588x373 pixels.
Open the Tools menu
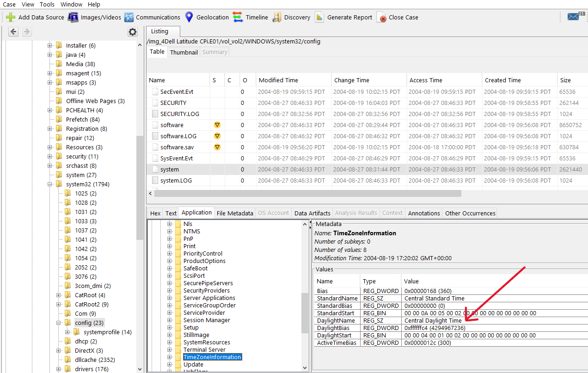47,4
